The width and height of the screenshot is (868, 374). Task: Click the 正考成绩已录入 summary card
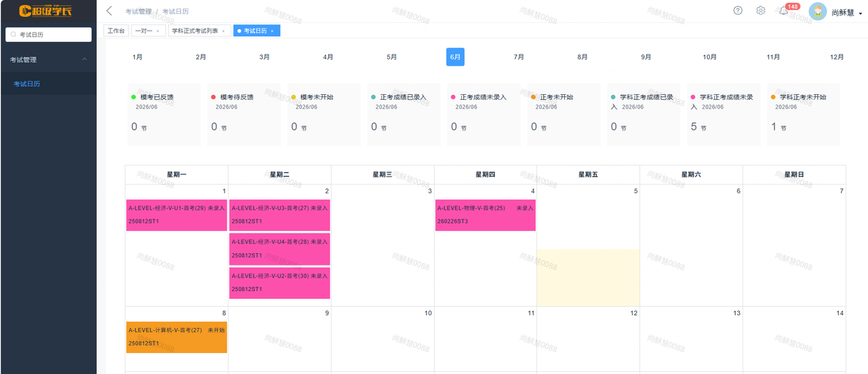coord(404,115)
